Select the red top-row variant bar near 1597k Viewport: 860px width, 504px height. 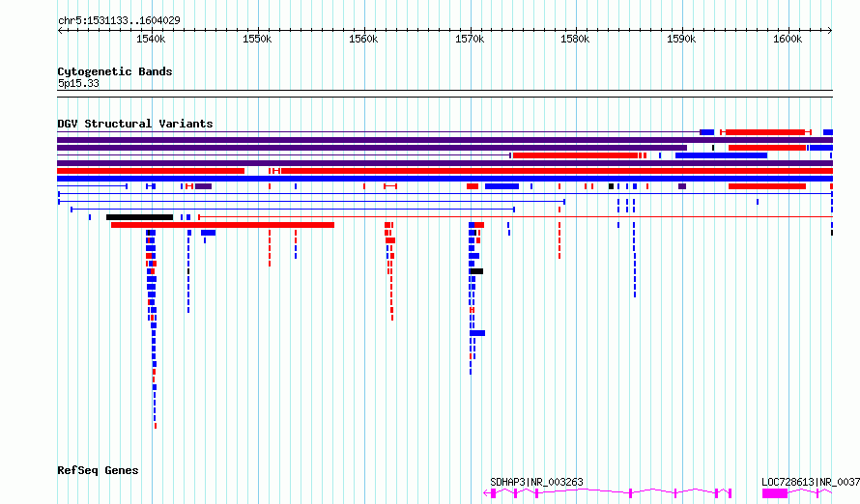[x=765, y=132]
